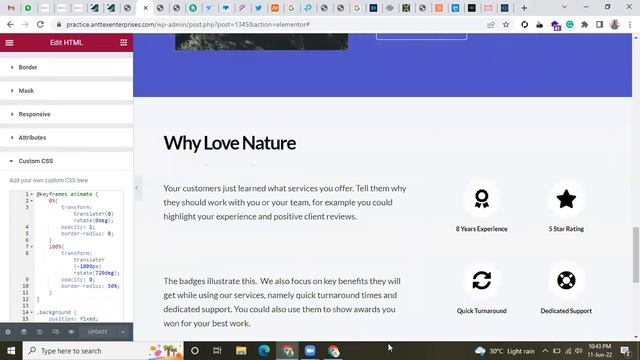Open the Chrome extensions puzzle icon

click(584, 24)
